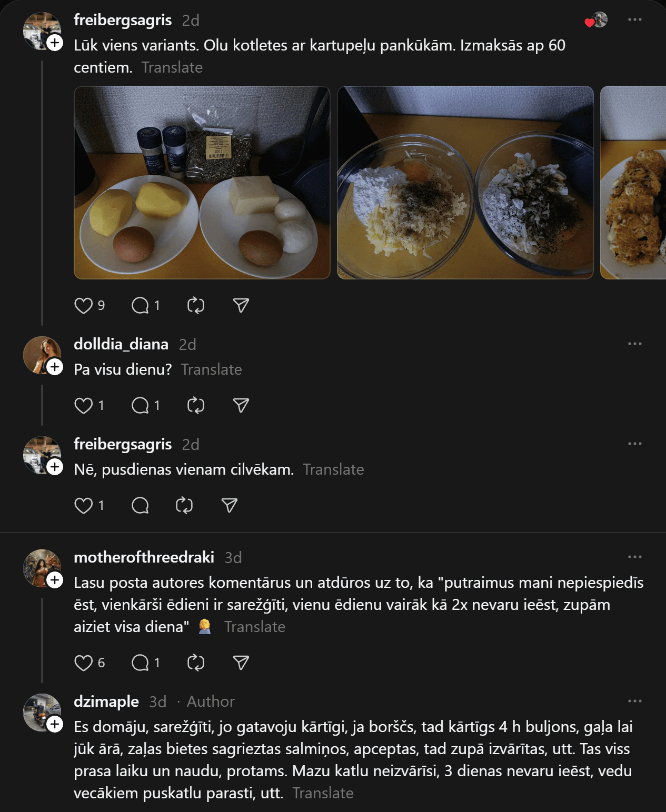Open replies on freibergsagris's recipe post
The width and height of the screenshot is (666, 812).
(140, 306)
